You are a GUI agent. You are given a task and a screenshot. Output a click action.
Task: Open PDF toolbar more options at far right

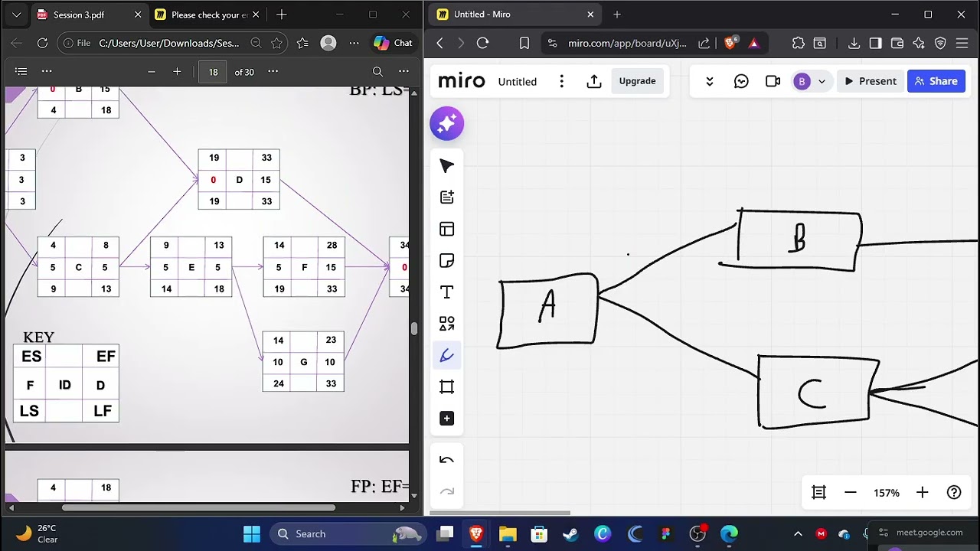(403, 72)
